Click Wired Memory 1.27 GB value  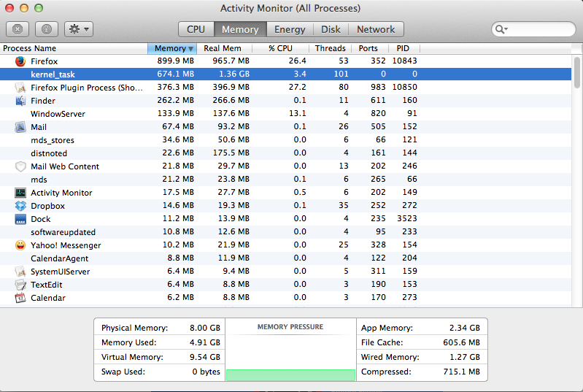pos(464,357)
